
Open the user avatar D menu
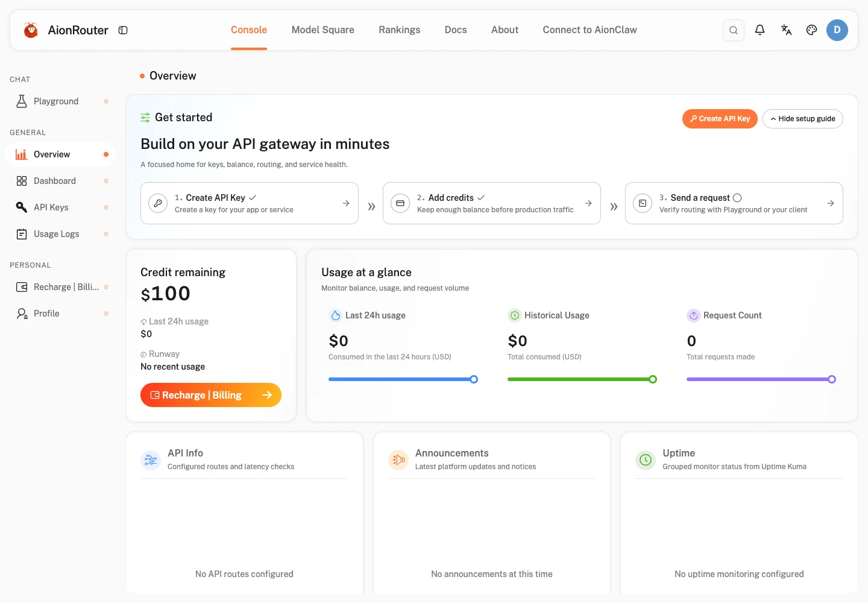[x=837, y=30]
